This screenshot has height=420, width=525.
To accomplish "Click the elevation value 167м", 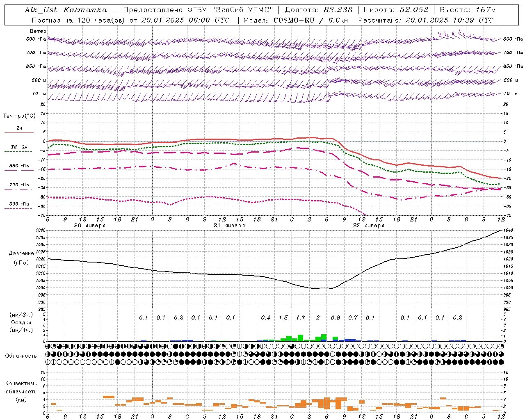I will point(486,10).
